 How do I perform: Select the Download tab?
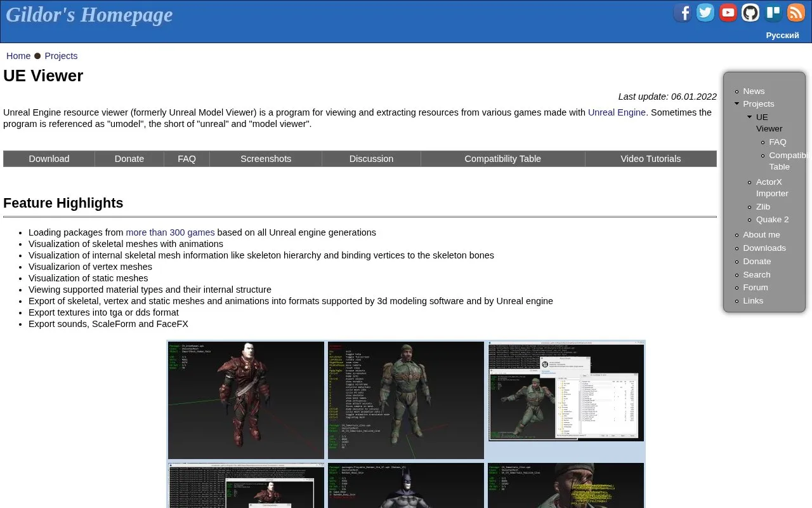pos(49,159)
